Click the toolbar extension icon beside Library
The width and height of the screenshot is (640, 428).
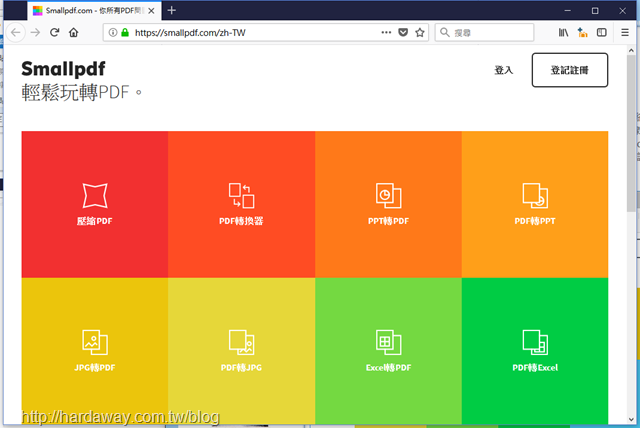(582, 33)
